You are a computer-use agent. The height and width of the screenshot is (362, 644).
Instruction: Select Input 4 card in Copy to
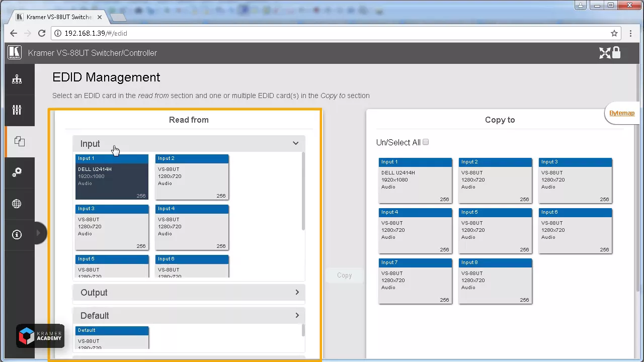click(415, 231)
